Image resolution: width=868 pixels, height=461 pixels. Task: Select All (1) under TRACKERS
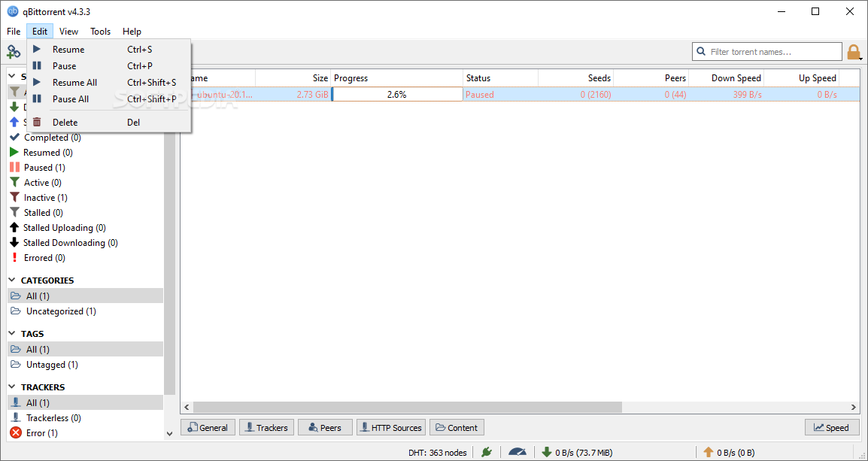(85, 402)
